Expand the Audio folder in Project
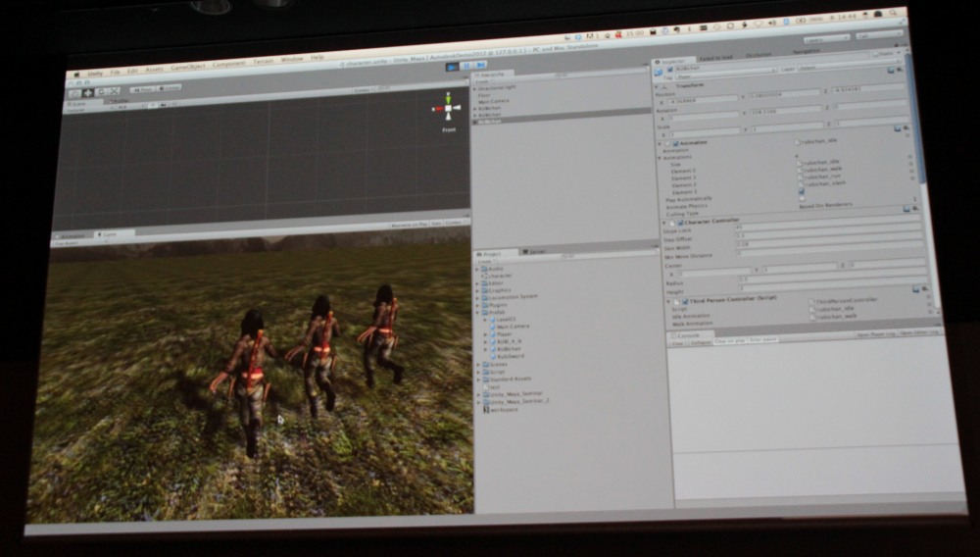980x557 pixels. tap(478, 268)
